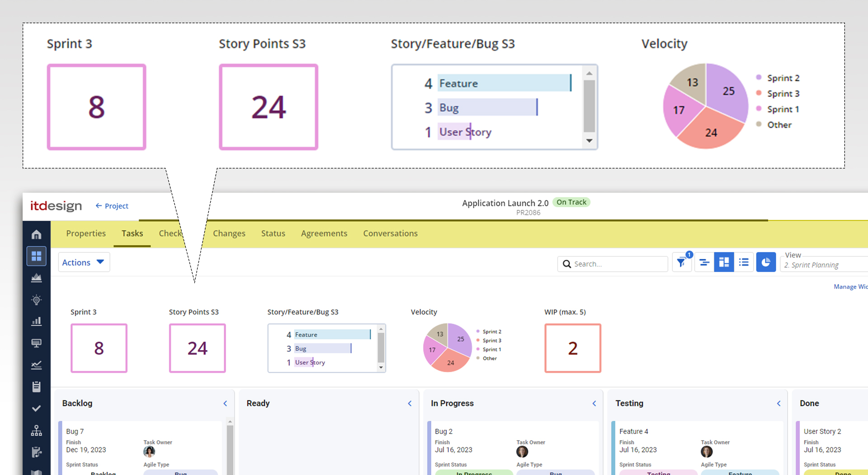This screenshot has height=475, width=868.
Task: Click the Backlog column scroll-up arrow
Action: click(230, 422)
